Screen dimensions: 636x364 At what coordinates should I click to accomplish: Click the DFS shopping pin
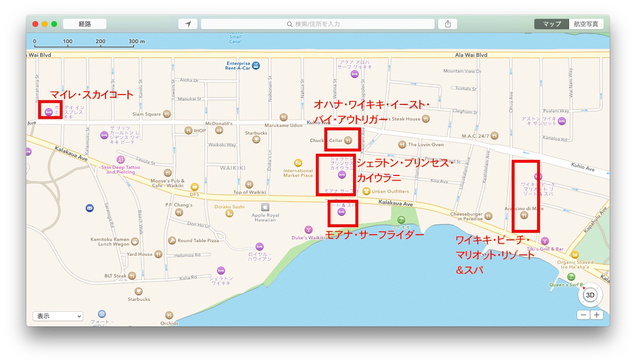[x=194, y=187]
